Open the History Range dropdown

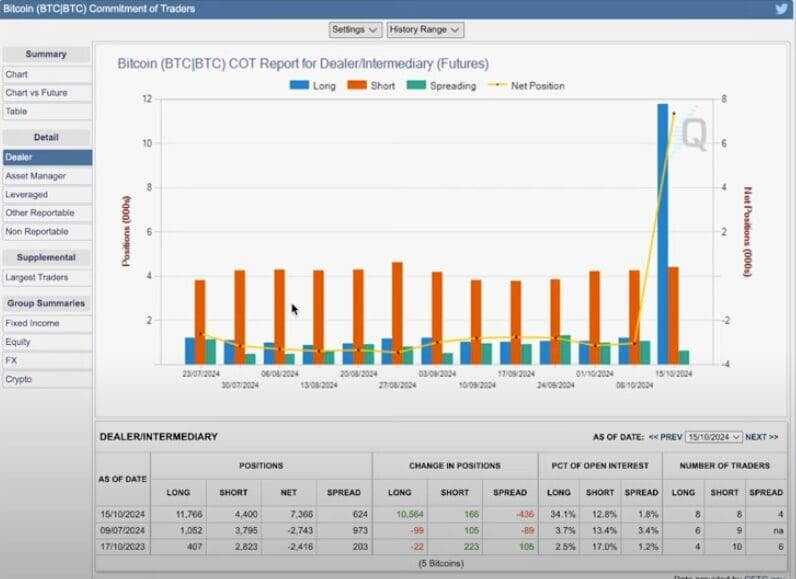pos(425,30)
